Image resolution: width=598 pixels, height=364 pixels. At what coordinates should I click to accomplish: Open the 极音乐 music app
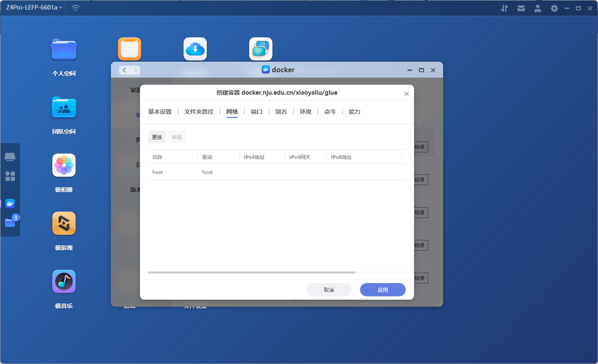coord(64,282)
